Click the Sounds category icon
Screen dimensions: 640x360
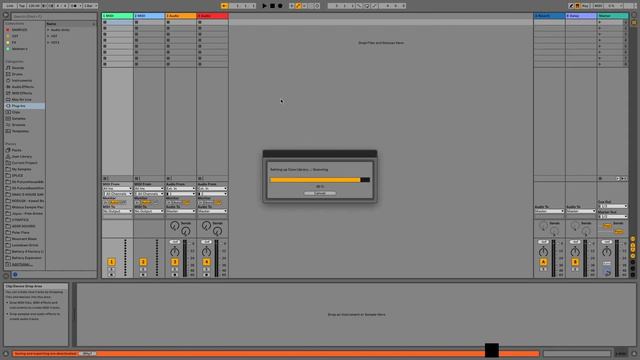click(x=8, y=68)
